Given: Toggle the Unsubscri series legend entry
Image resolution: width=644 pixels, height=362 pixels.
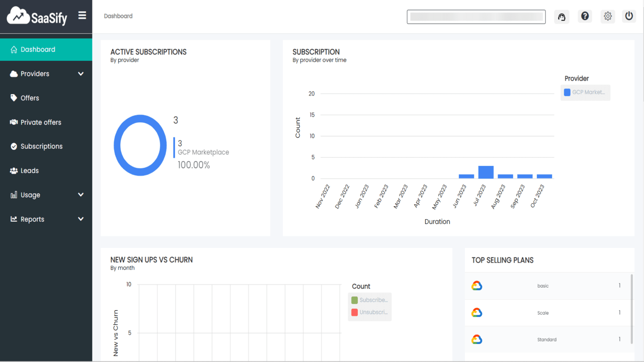Looking at the screenshot, I should click(370, 312).
